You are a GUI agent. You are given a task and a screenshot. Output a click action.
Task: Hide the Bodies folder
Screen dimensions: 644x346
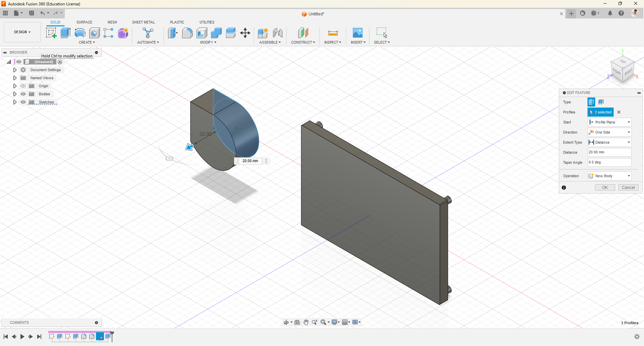point(23,94)
